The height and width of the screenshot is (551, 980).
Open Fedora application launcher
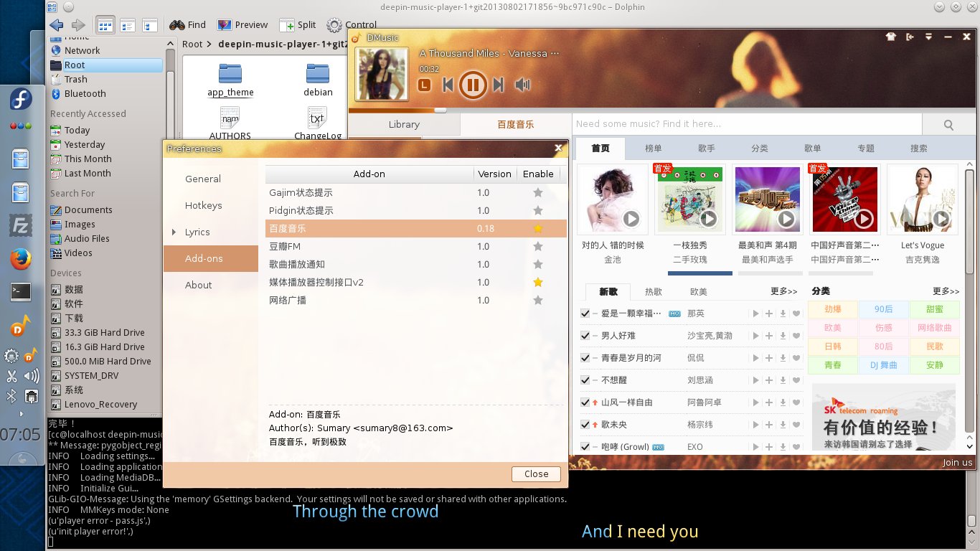21,100
